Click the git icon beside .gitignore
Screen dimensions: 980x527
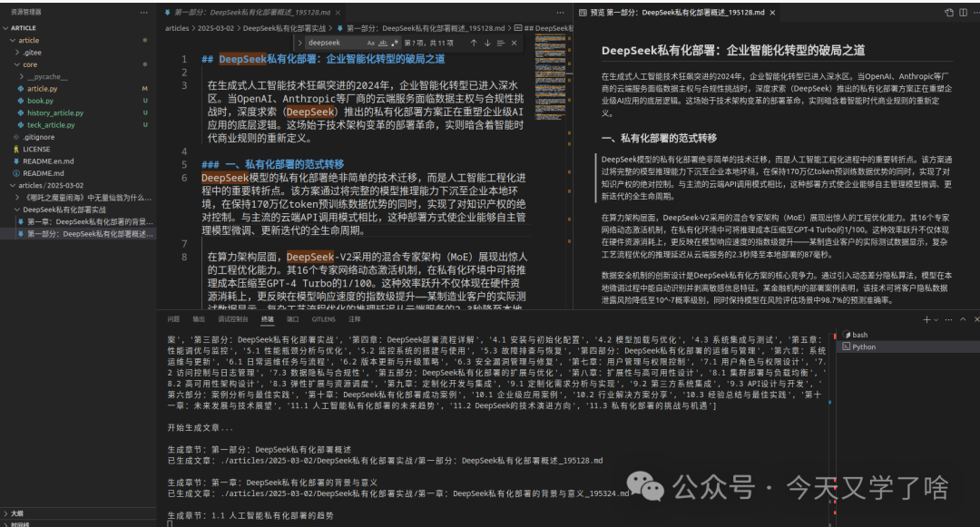16,137
